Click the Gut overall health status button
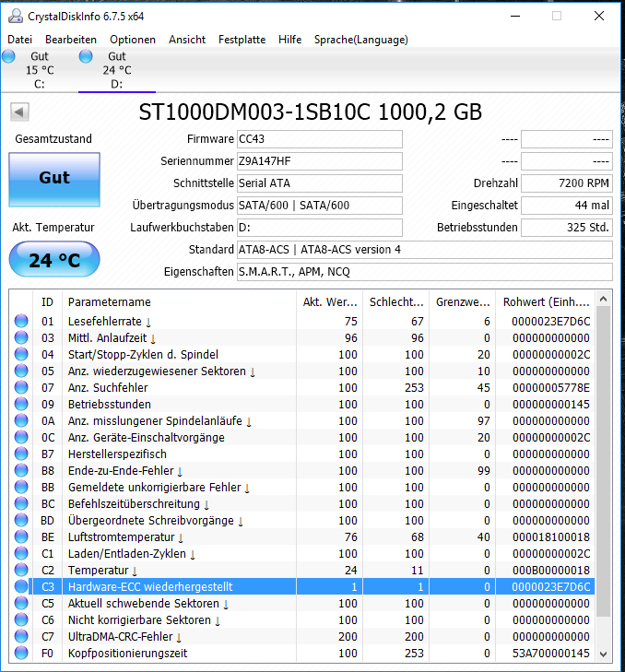This screenshot has width=625, height=672. pyautogui.click(x=54, y=179)
